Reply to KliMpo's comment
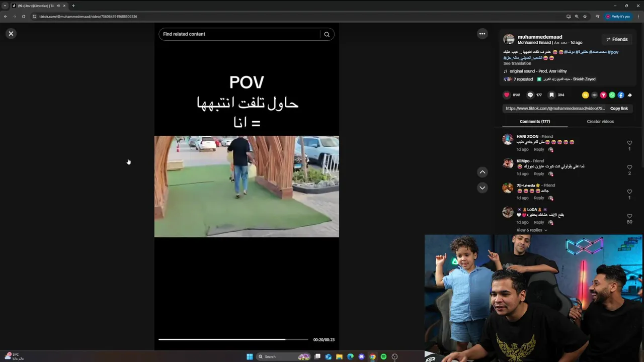The width and height of the screenshot is (644, 362). pyautogui.click(x=539, y=173)
